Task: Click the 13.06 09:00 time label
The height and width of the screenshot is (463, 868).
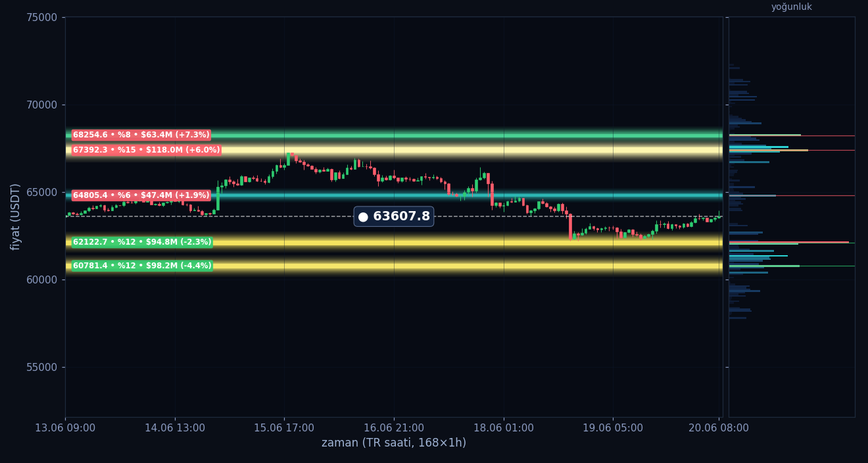Action: tap(65, 428)
